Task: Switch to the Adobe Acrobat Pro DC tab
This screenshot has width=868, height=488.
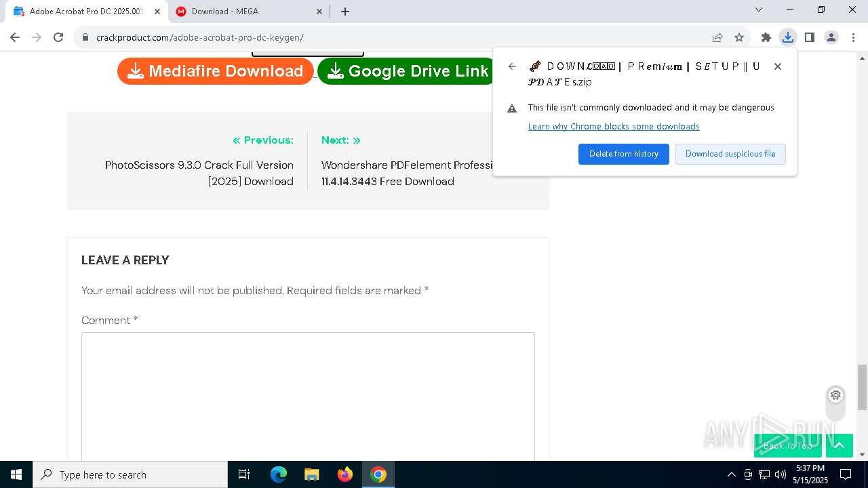Action: [85, 11]
